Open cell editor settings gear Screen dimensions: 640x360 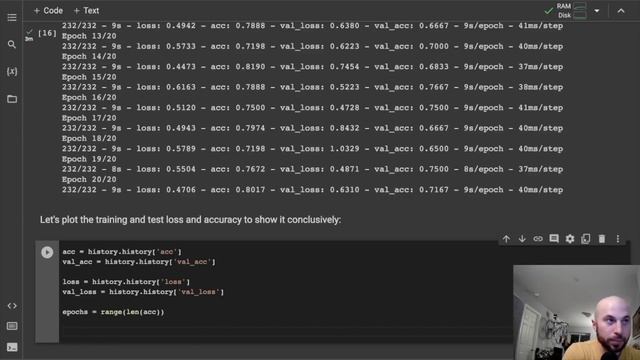pyautogui.click(x=570, y=239)
